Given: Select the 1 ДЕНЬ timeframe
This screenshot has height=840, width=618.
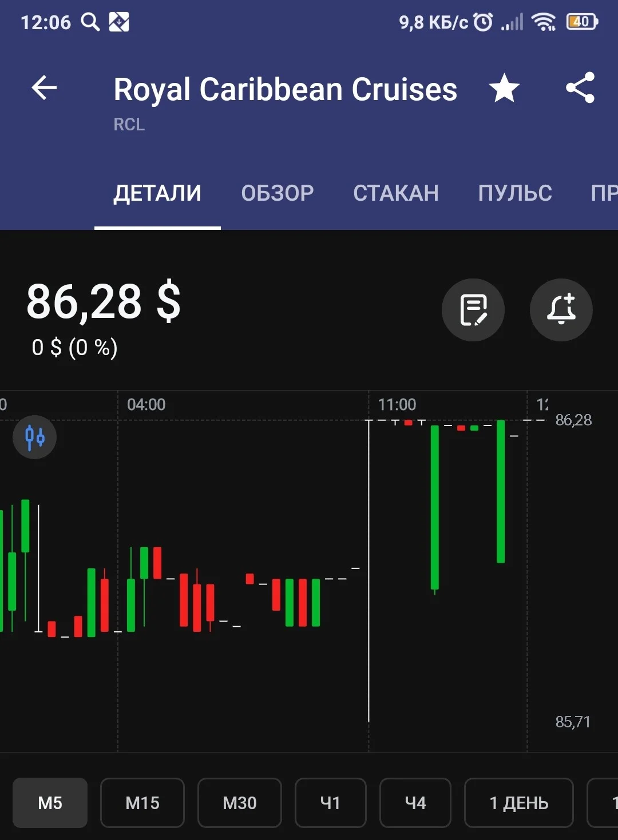Looking at the screenshot, I should [519, 803].
